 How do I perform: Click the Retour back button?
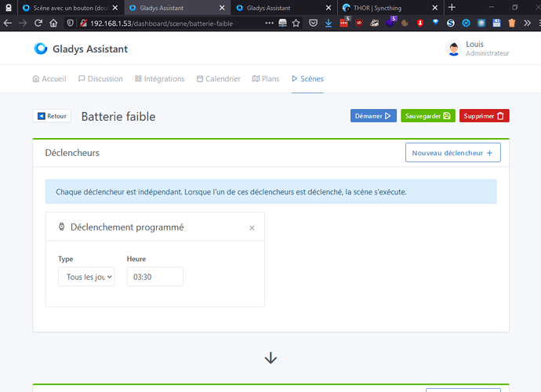click(x=52, y=116)
